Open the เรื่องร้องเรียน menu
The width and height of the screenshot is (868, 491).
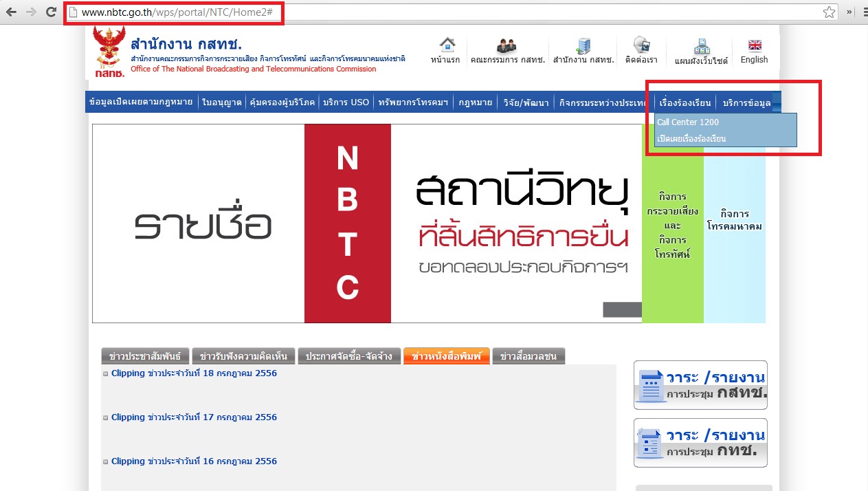coord(685,102)
